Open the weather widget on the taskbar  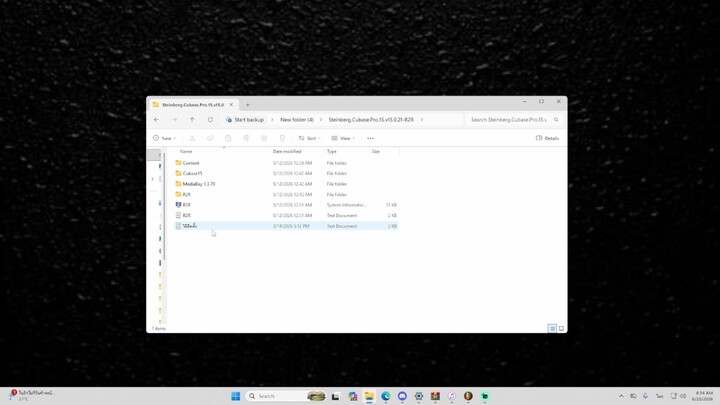(x=31, y=395)
